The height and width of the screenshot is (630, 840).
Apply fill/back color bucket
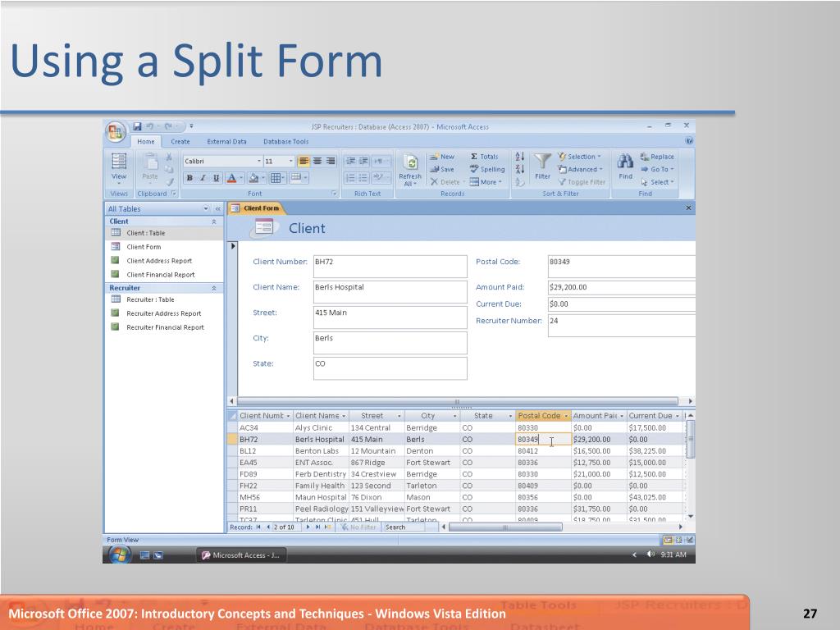tap(254, 178)
